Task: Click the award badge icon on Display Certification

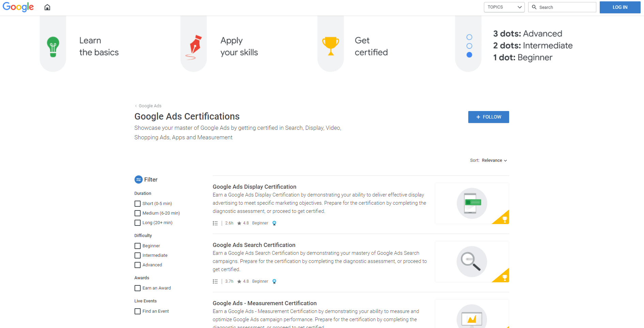Action: pyautogui.click(x=274, y=223)
